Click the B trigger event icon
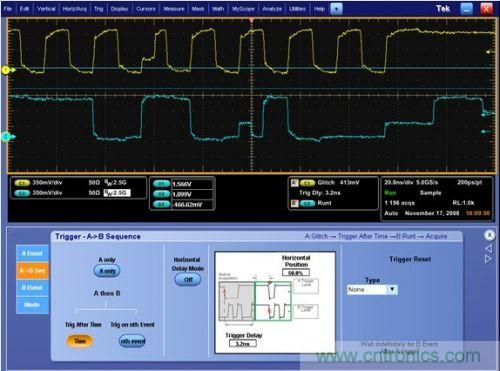 tap(295, 203)
